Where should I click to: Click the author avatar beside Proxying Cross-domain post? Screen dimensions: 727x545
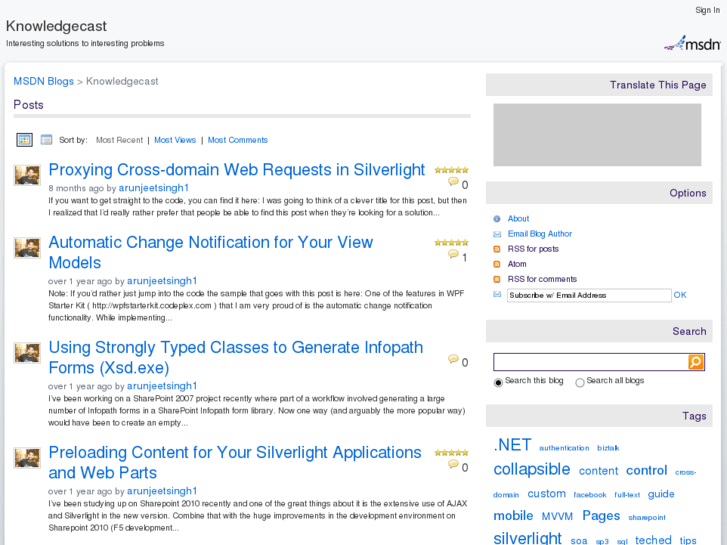point(27,175)
